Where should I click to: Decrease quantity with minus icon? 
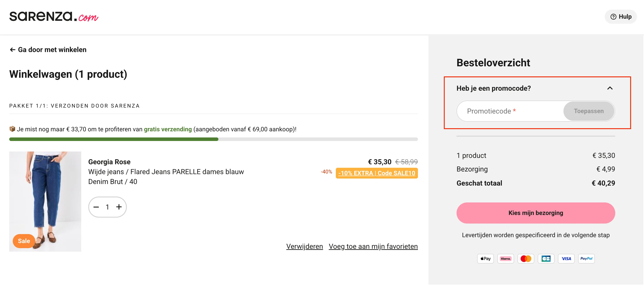pyautogui.click(x=96, y=207)
